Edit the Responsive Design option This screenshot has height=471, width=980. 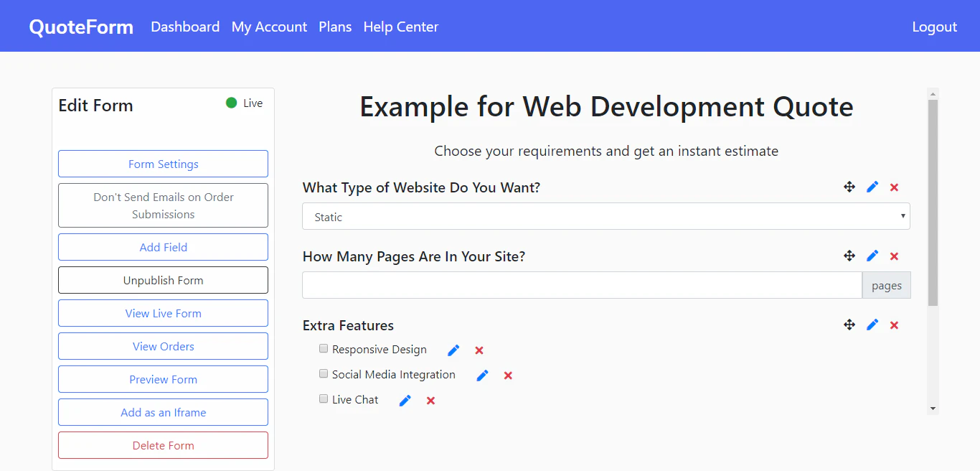coord(453,350)
